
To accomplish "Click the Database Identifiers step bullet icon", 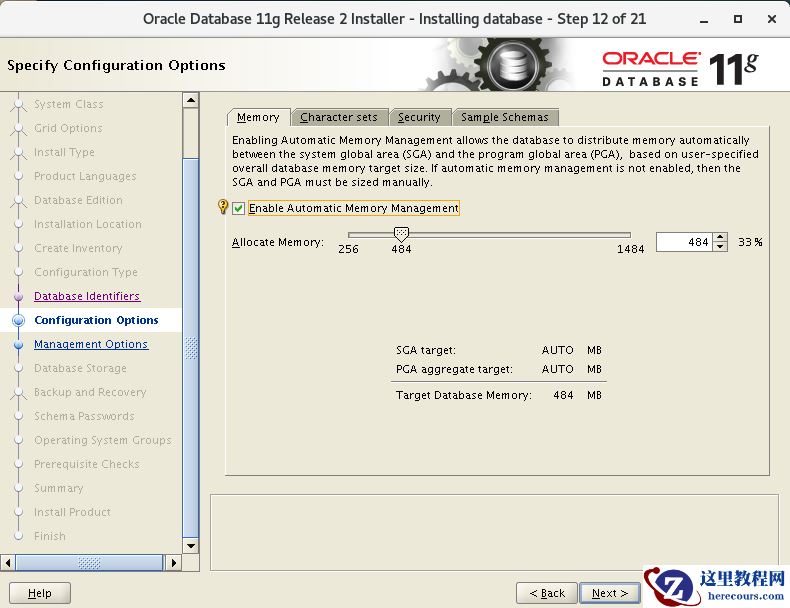I will tap(19, 297).
